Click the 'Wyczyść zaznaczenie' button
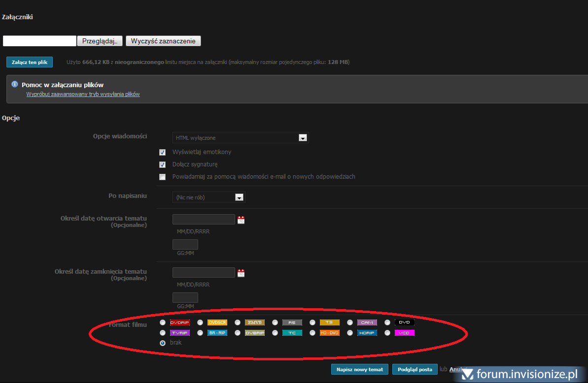 click(x=163, y=41)
